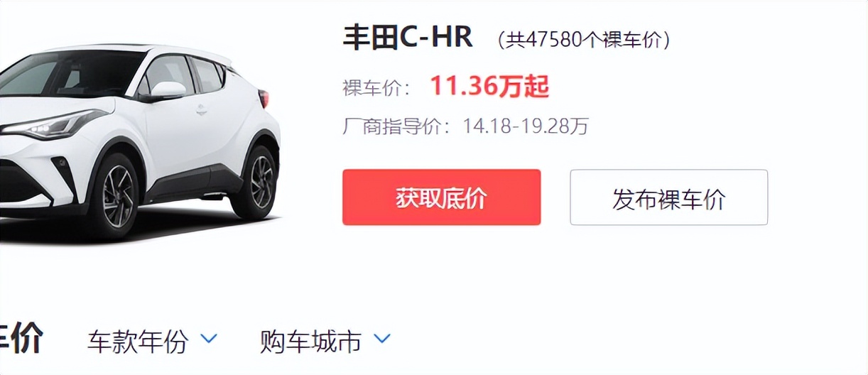Click the car's red tail light
This screenshot has width=868, height=375.
pyautogui.click(x=264, y=99)
